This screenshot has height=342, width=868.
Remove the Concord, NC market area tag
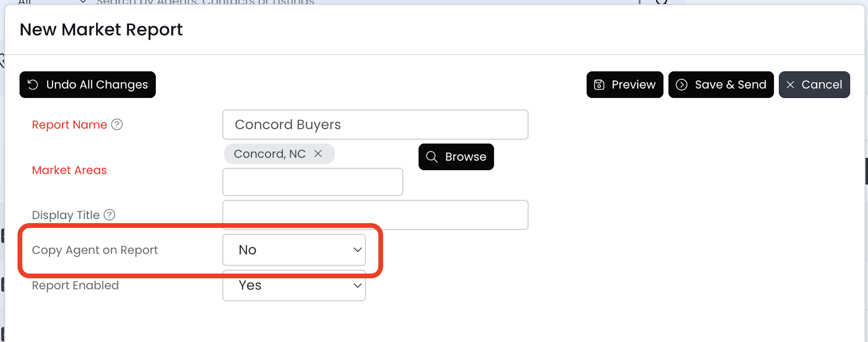click(318, 153)
